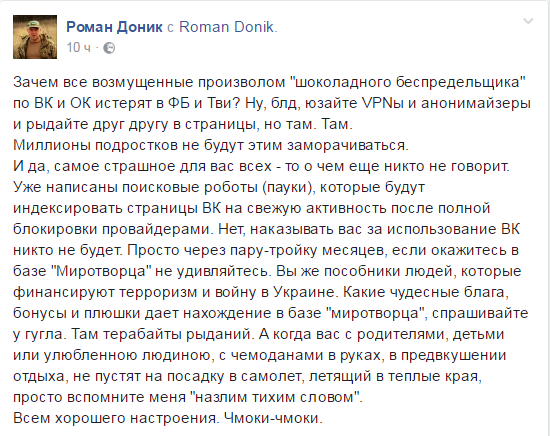Expand the post options chevron menu
The image size is (550, 436).
[528, 22]
